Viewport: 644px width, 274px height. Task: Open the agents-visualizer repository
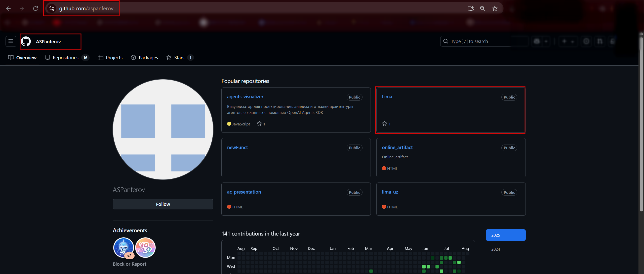pos(245,97)
